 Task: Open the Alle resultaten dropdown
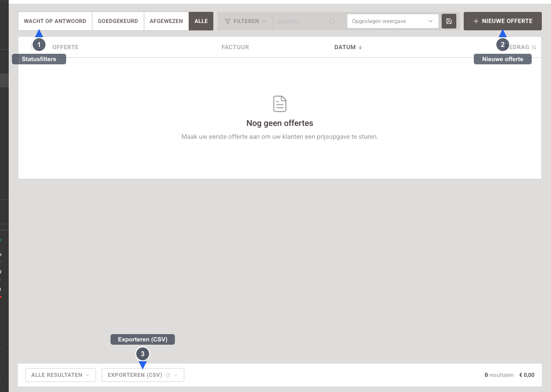[x=61, y=375]
